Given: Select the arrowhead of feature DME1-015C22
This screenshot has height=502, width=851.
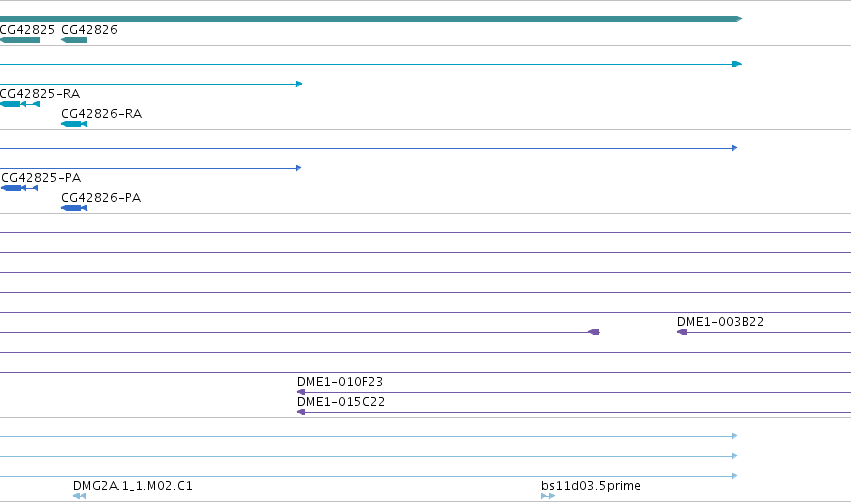Looking at the screenshot, I should (x=301, y=412).
